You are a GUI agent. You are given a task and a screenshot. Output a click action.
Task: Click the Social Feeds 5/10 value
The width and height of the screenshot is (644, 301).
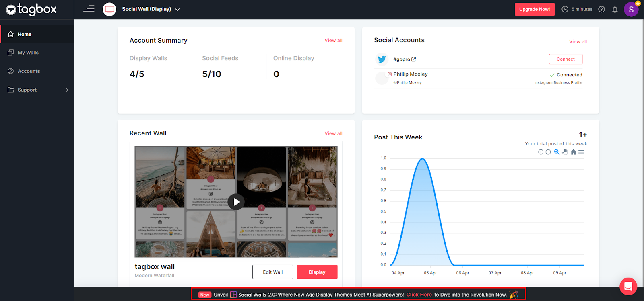[212, 74]
